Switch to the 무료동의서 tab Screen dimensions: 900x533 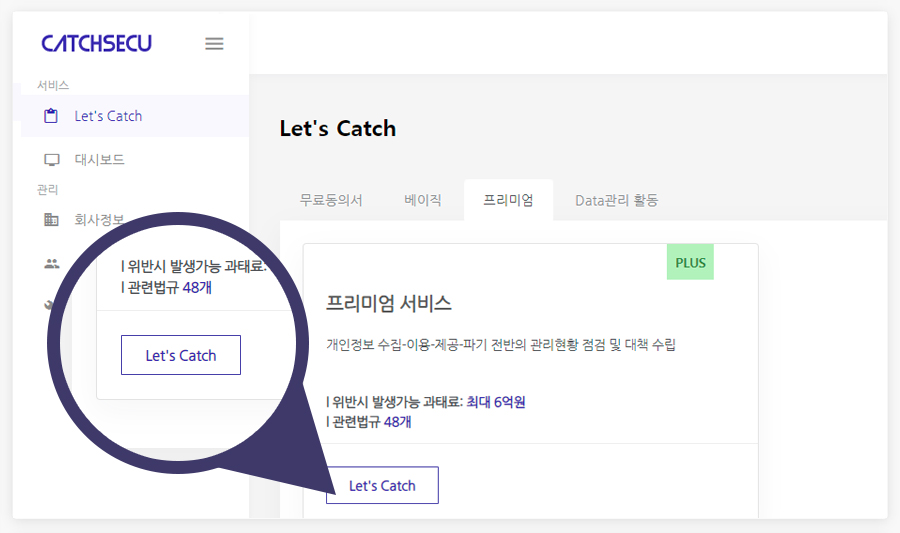click(331, 200)
